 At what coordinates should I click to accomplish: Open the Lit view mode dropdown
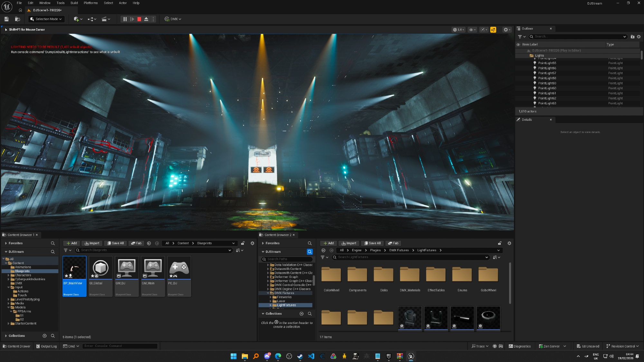click(x=459, y=30)
